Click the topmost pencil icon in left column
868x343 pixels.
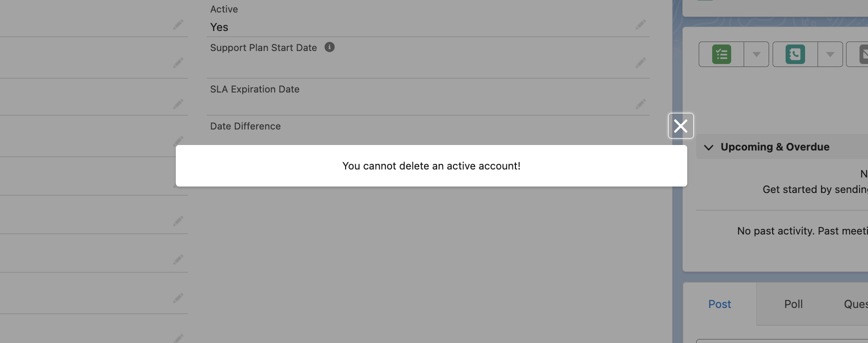coord(178,24)
